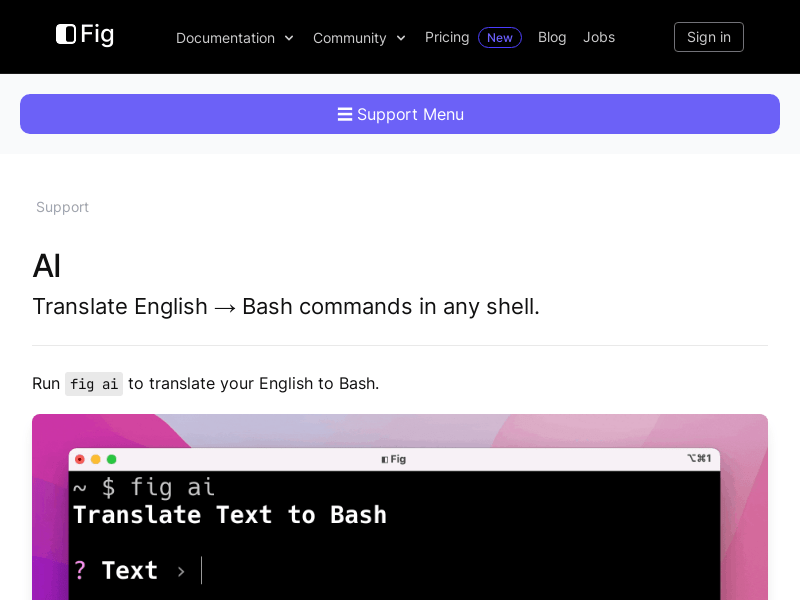Viewport: 800px width, 600px height.
Task: Click 'Translate Text to Bash' terminal line
Action: (x=230, y=515)
